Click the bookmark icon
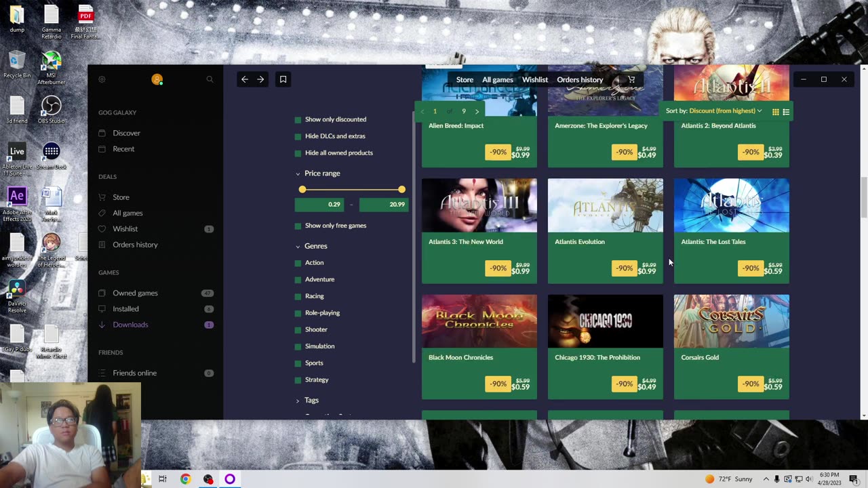The width and height of the screenshot is (868, 488). coord(283,79)
